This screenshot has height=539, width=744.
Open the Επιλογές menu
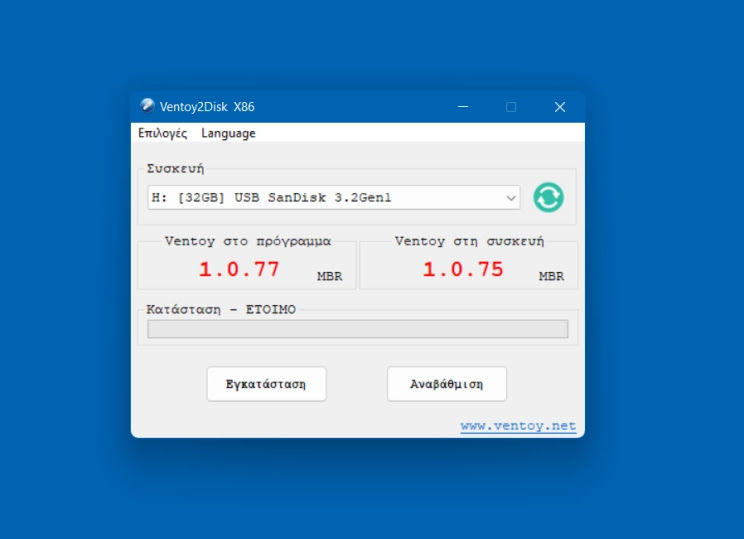click(162, 133)
